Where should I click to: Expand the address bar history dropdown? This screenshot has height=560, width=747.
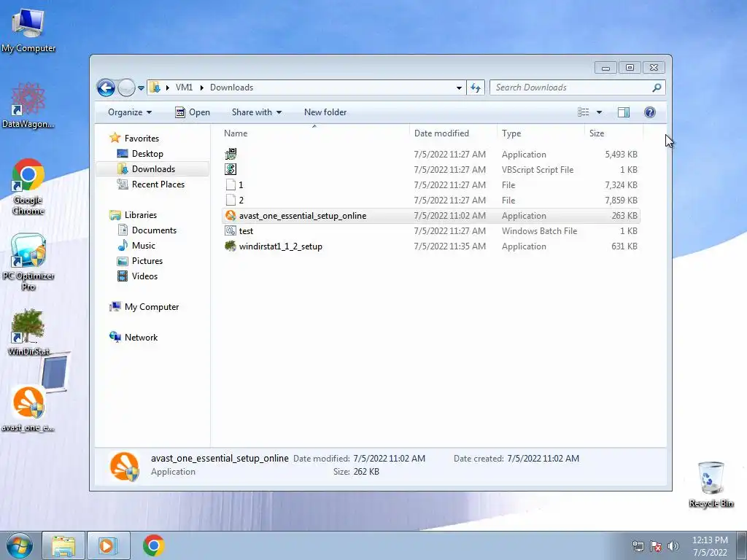460,87
